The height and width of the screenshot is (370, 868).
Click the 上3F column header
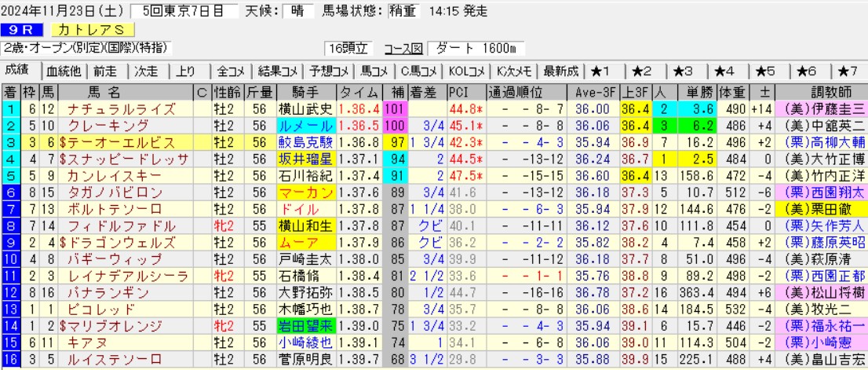coord(635,92)
